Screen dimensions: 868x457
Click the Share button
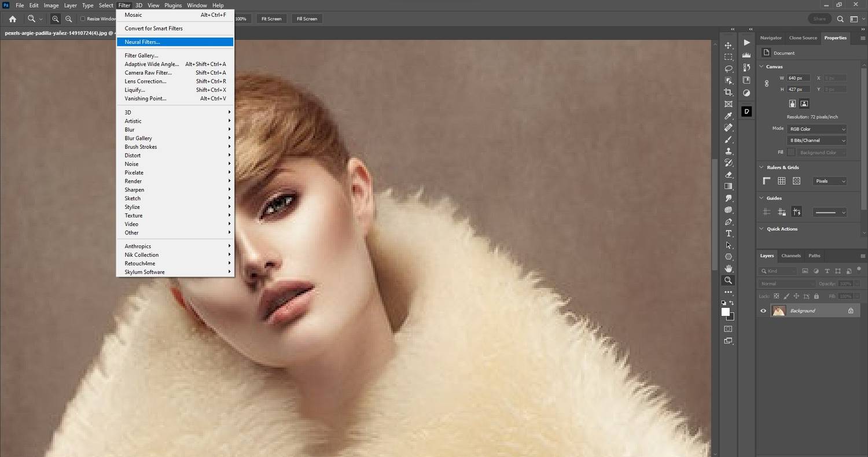click(x=819, y=19)
